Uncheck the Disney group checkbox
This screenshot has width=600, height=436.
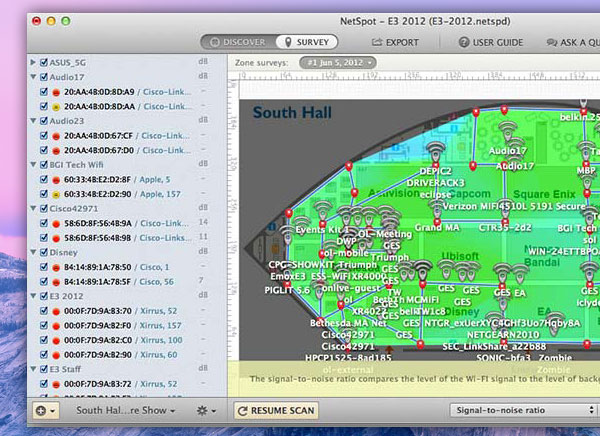44,252
